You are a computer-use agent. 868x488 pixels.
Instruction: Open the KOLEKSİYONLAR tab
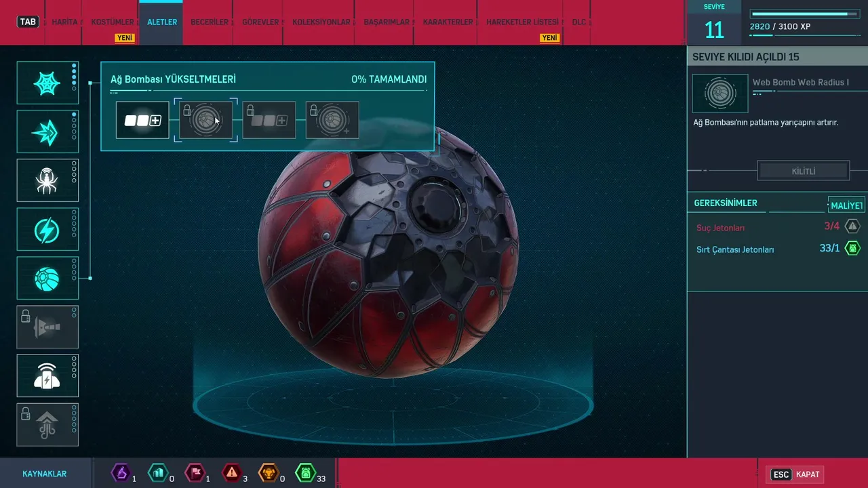click(321, 22)
